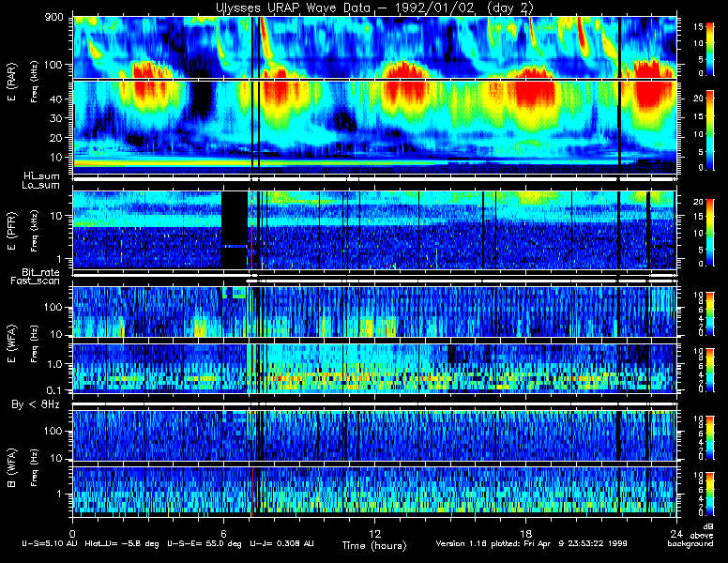
Task: Click the black data gap in the PFR panel
Action: click(234, 230)
